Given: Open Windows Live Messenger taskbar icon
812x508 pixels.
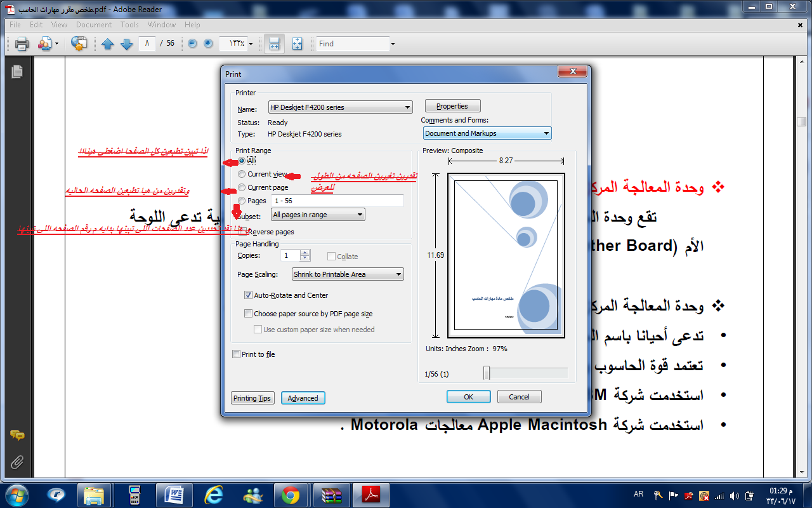Looking at the screenshot, I should click(x=253, y=494).
